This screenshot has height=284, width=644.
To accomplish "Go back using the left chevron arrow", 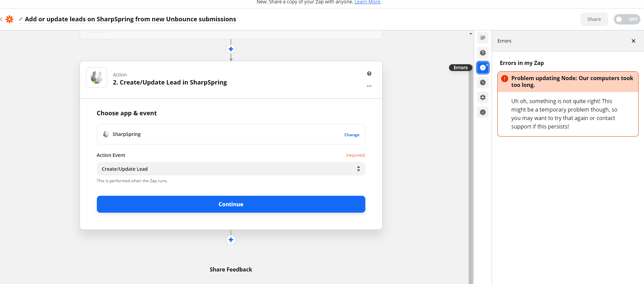I will pyautogui.click(x=2, y=19).
